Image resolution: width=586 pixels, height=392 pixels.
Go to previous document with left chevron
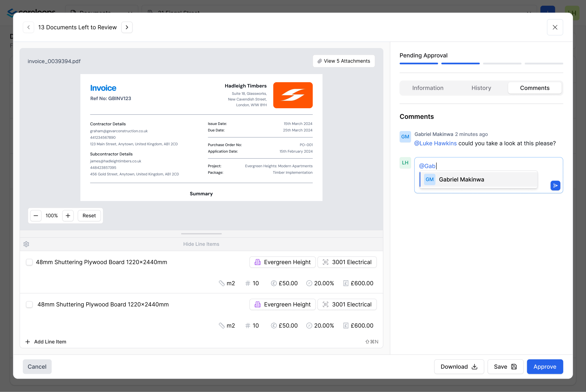28,27
